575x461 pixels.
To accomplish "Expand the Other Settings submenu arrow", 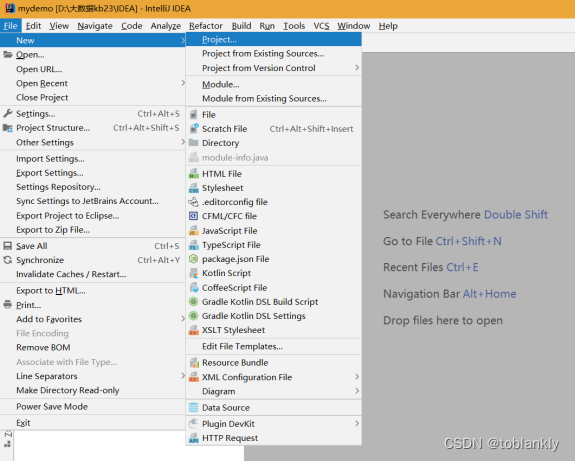I will [183, 142].
